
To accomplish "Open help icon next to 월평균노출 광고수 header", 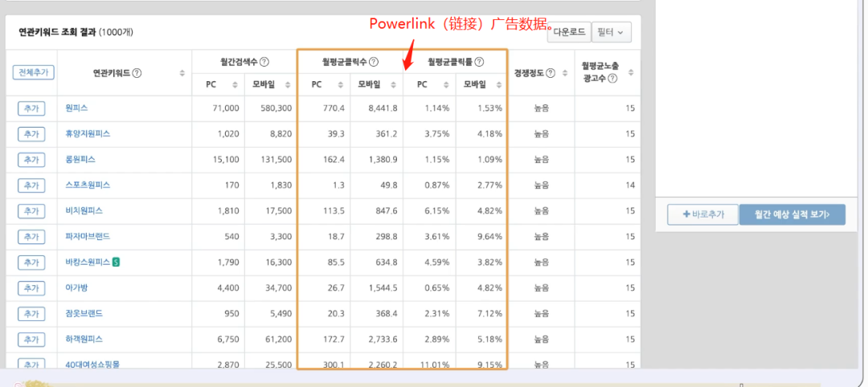I will tap(612, 79).
